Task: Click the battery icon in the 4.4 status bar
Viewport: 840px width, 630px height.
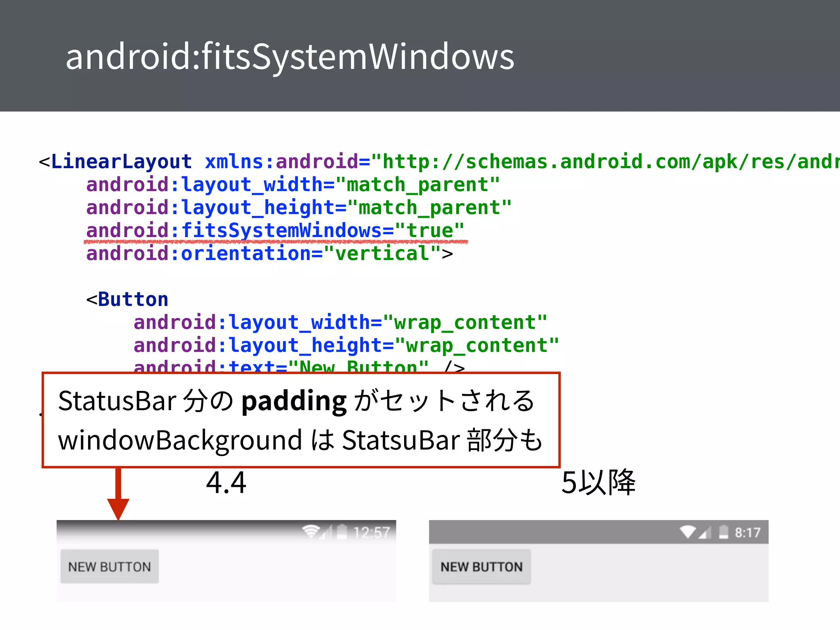Action: pos(342,532)
